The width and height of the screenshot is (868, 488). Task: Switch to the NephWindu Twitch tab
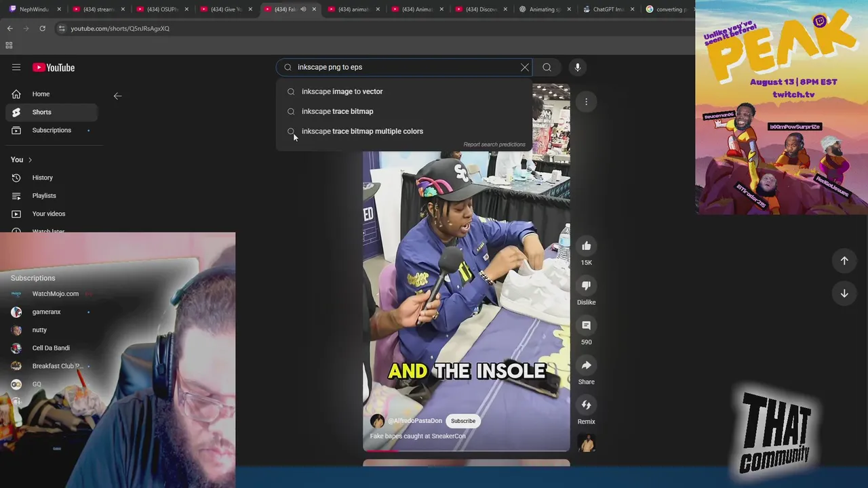34,9
